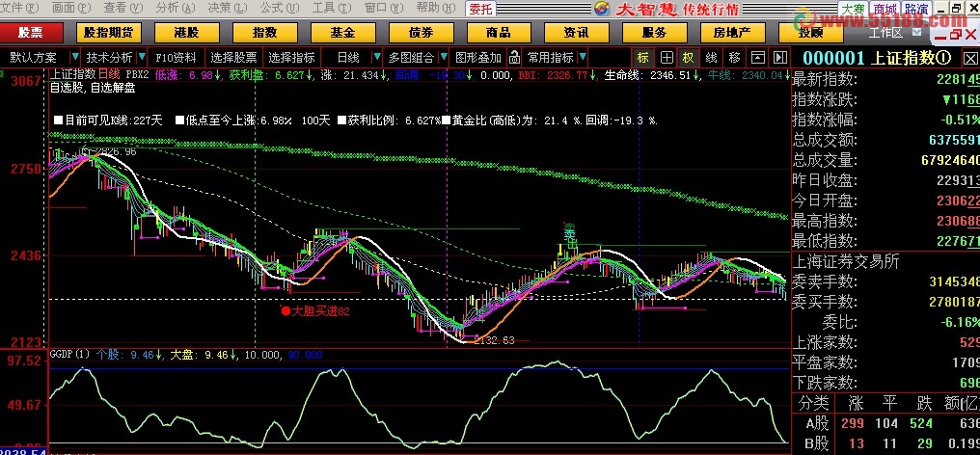Click 选择指标 toolbar button
This screenshot has height=455, width=980.
coord(292,58)
